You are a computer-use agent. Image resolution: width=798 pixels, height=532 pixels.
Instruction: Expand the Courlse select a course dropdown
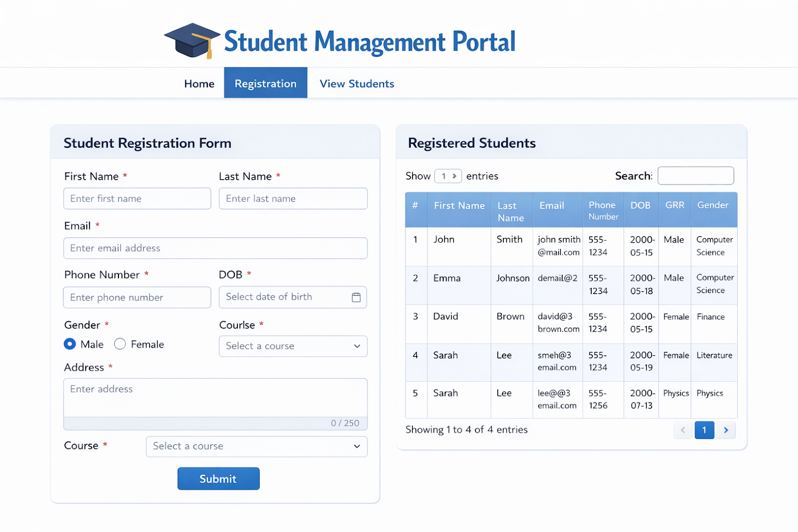[x=293, y=346]
